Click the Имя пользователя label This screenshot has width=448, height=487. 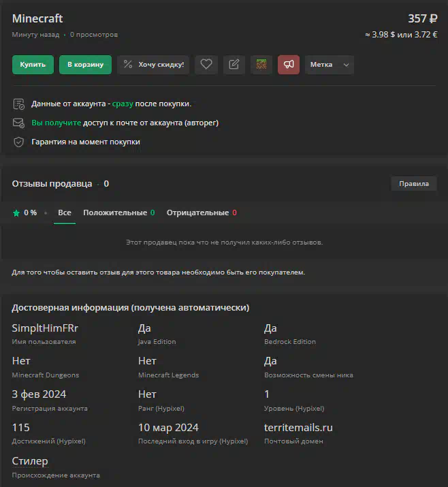(44, 342)
